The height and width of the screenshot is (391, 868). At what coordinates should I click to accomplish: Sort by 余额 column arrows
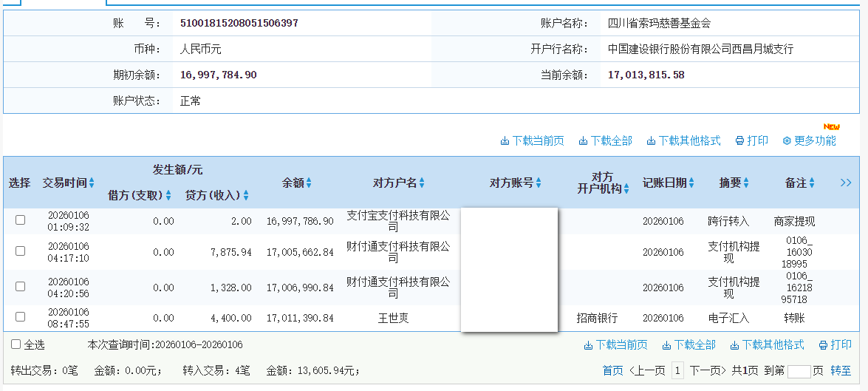pyautogui.click(x=309, y=183)
